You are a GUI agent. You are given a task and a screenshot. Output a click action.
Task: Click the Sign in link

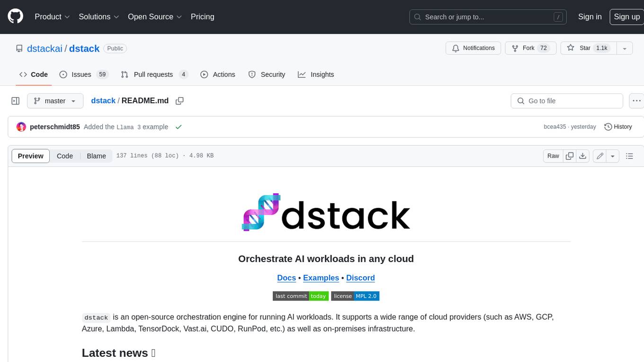590,17
